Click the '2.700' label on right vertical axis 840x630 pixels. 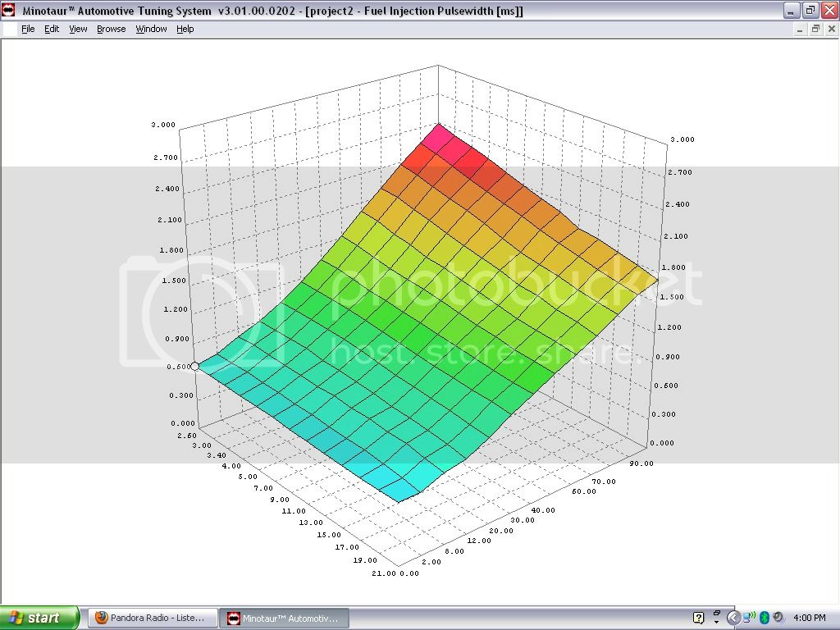tap(680, 172)
